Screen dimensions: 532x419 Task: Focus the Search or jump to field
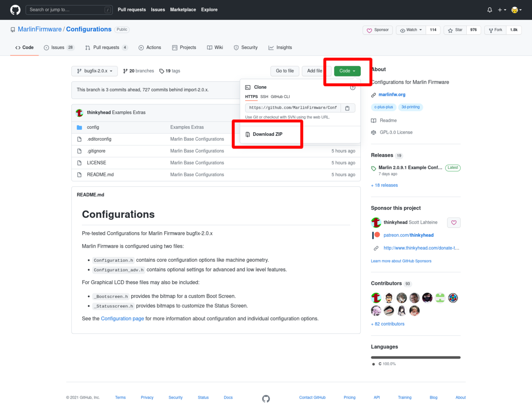coord(69,10)
